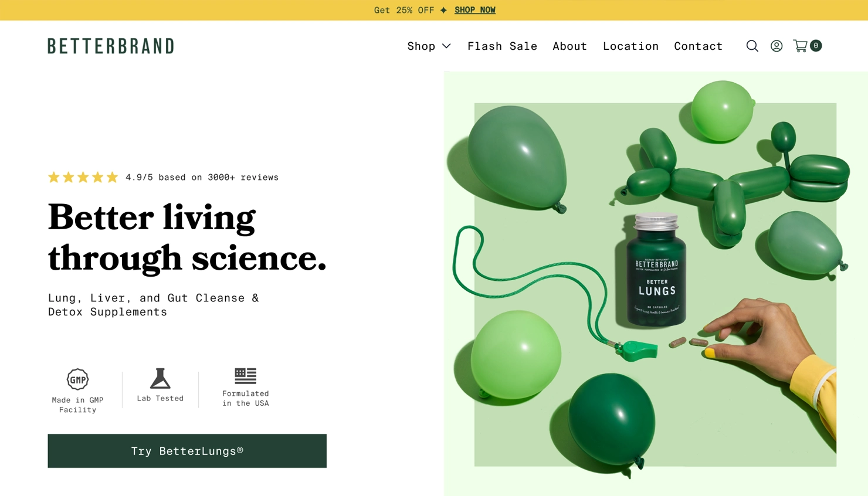Click the Try BetterLungs button

click(x=187, y=451)
